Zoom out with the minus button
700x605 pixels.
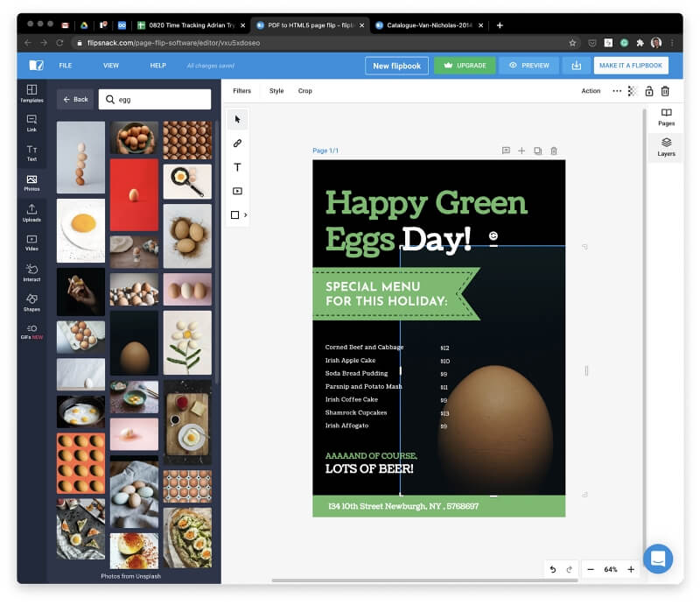(591, 569)
